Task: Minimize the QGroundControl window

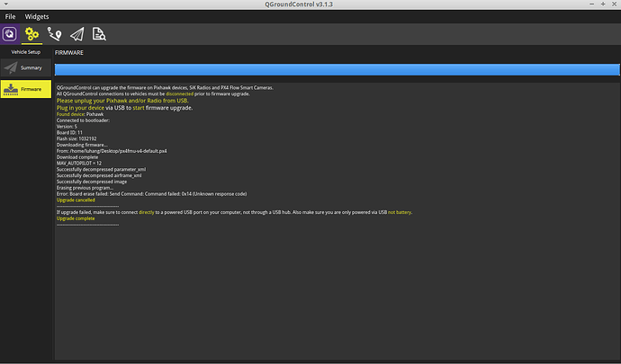Action: pos(591,4)
